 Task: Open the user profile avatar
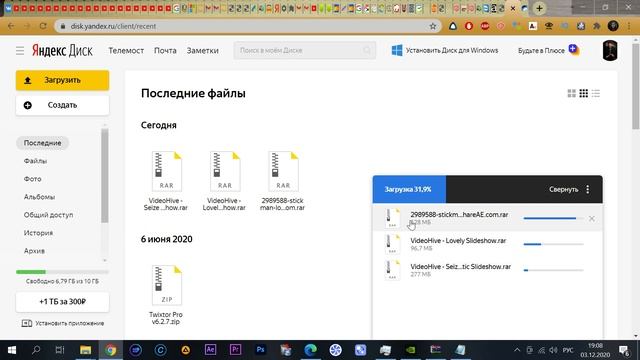coord(610,51)
